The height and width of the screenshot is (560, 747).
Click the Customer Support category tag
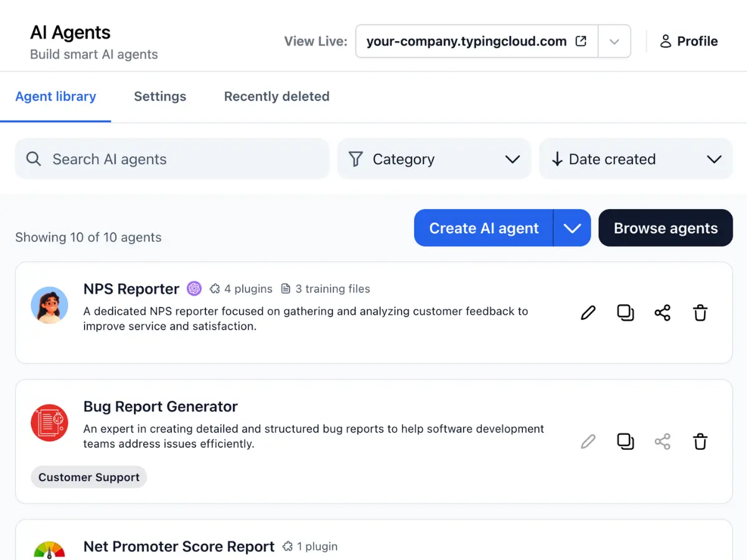click(89, 477)
